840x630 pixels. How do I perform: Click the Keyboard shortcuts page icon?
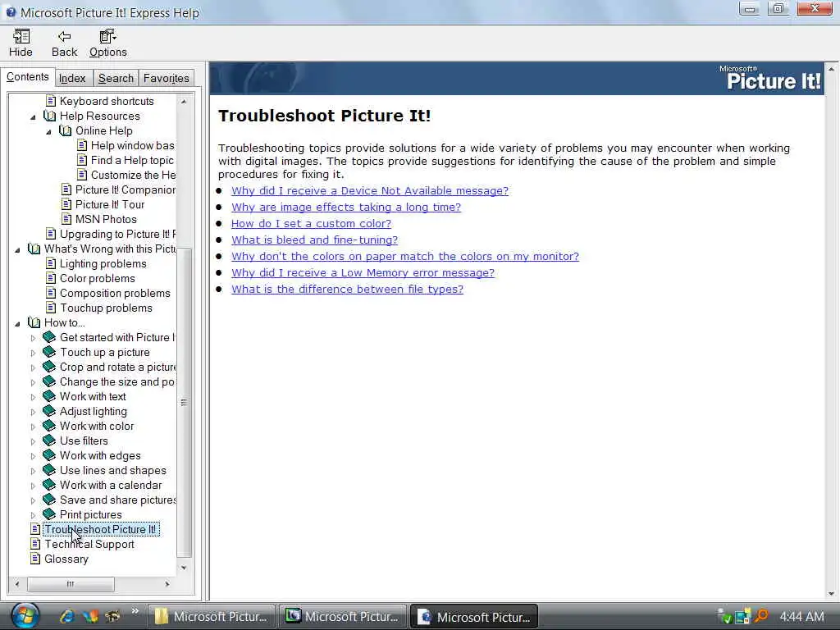[50, 101]
